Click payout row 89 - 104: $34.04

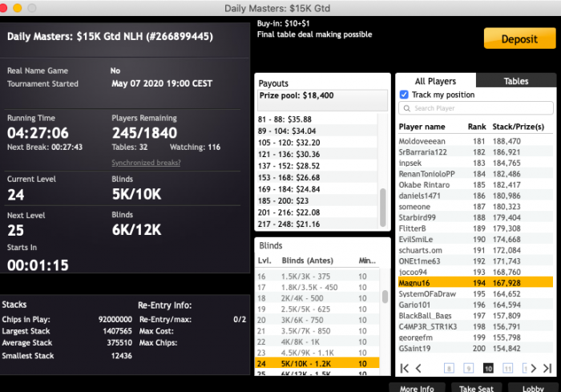(x=317, y=131)
